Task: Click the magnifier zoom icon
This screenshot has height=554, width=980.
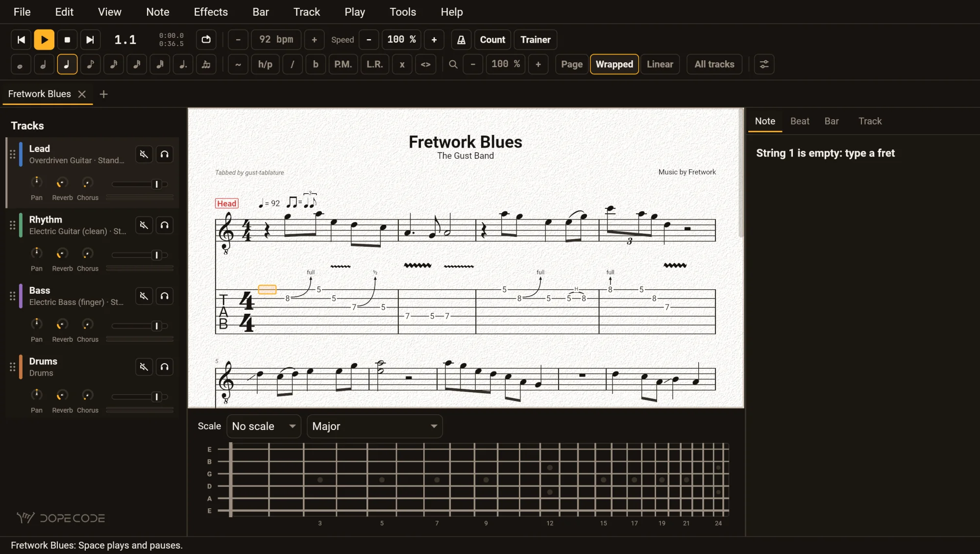Action: click(453, 64)
